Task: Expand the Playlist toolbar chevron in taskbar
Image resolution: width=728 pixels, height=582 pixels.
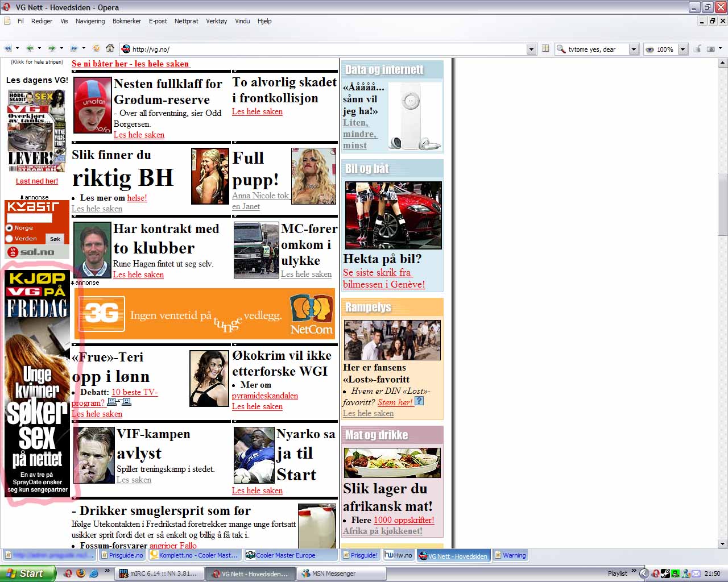Action: pos(634,571)
